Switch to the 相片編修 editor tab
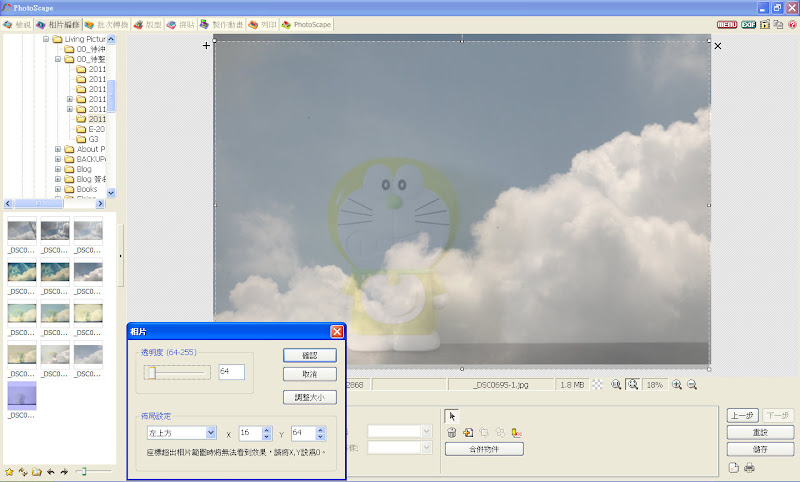 coord(58,24)
